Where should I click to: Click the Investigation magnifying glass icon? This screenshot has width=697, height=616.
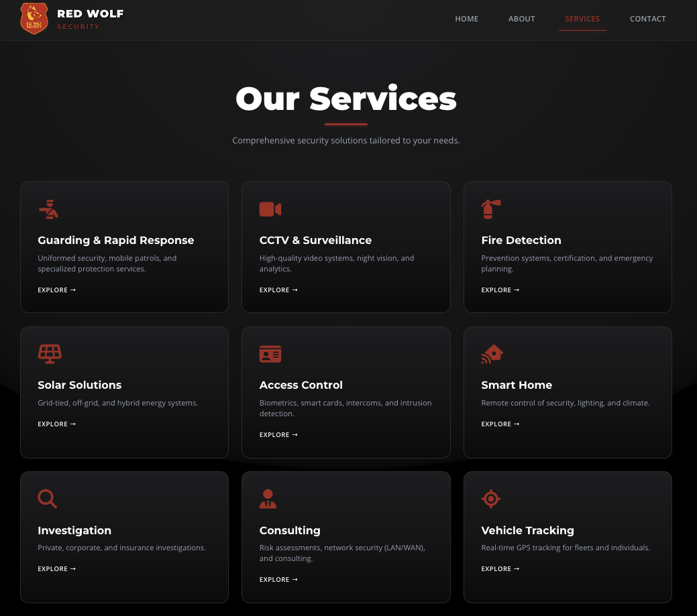coord(48,499)
